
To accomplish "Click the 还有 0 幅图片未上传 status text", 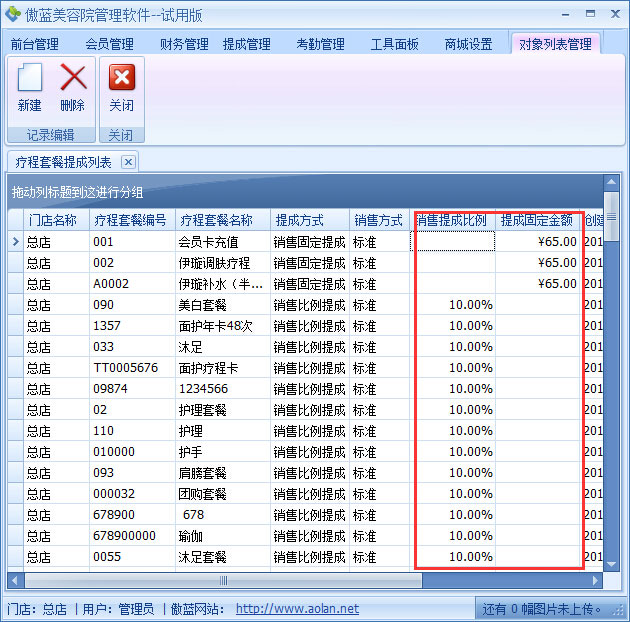I will [542, 609].
